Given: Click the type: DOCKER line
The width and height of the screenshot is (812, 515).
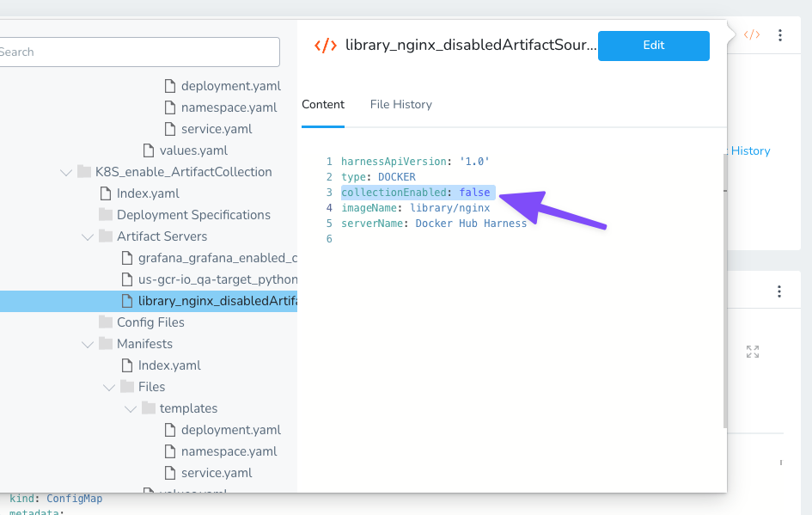Looking at the screenshot, I should pos(378,177).
